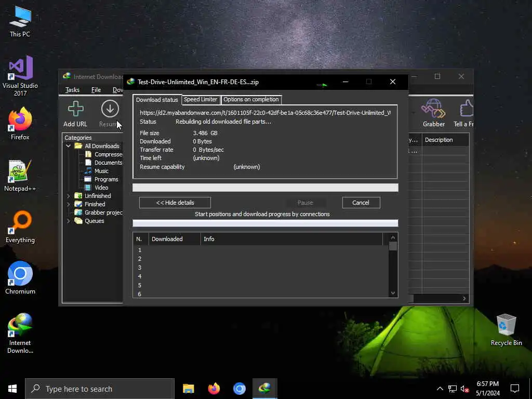Open Everything search desktop shortcut
532x399 pixels.
(20, 227)
